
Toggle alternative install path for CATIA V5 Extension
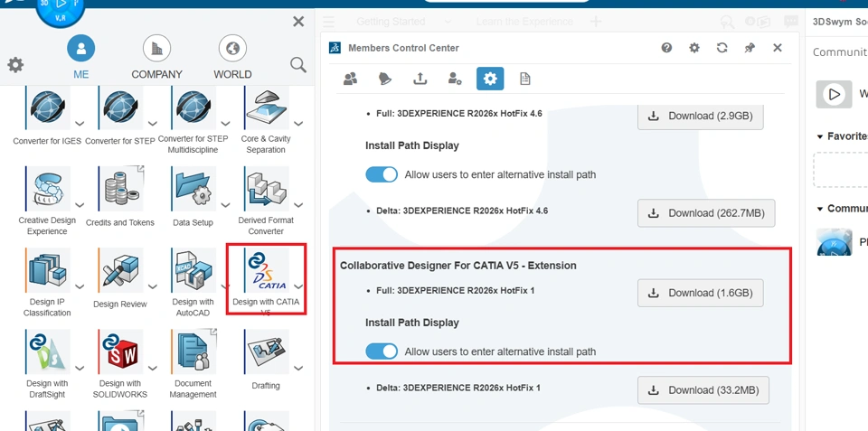pyautogui.click(x=382, y=351)
